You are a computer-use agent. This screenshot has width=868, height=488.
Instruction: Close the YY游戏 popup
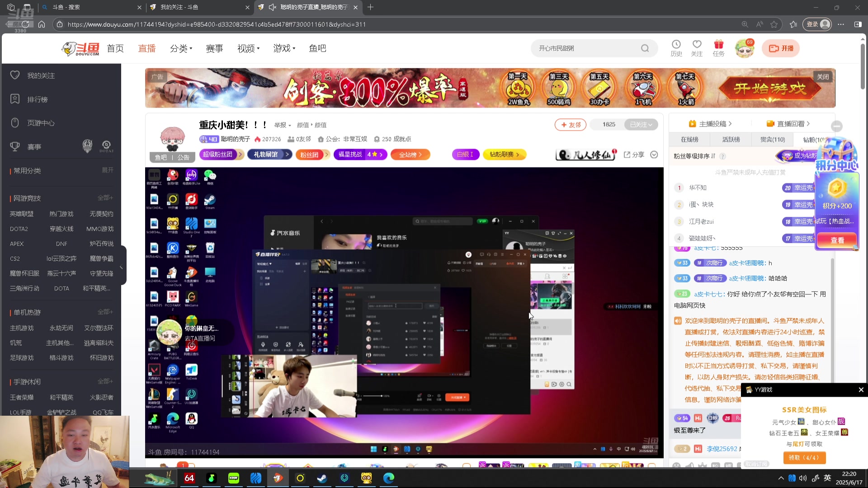(861, 389)
